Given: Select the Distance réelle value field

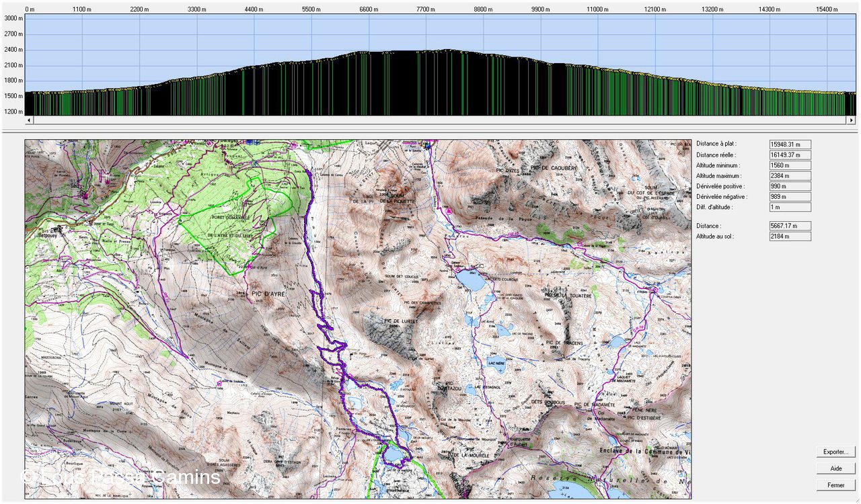Looking at the screenshot, I should click(790, 155).
